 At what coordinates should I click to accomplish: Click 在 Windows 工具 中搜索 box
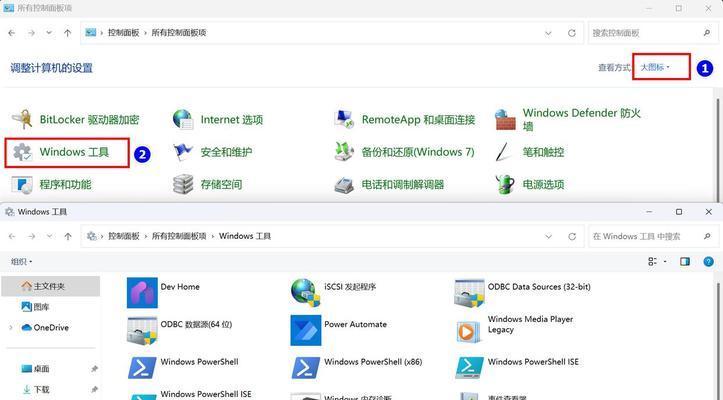click(x=652, y=236)
